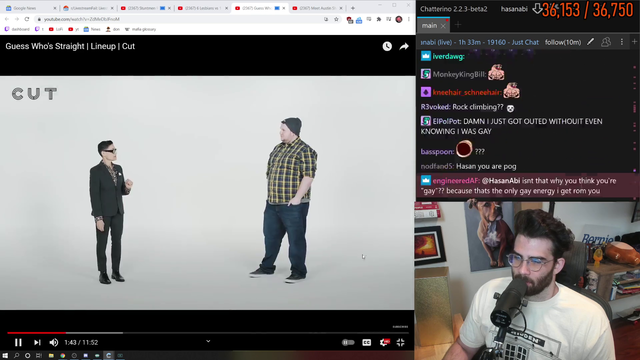Open the video title link

click(70, 46)
